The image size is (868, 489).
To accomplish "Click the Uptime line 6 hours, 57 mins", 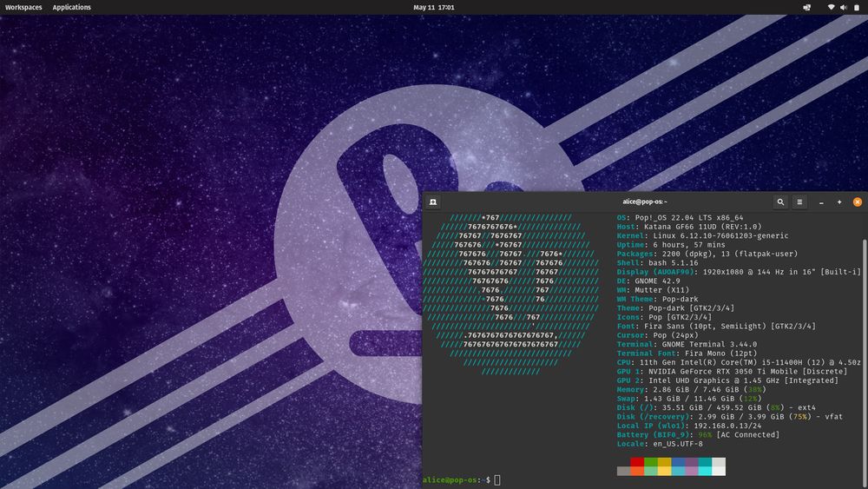I will click(671, 245).
